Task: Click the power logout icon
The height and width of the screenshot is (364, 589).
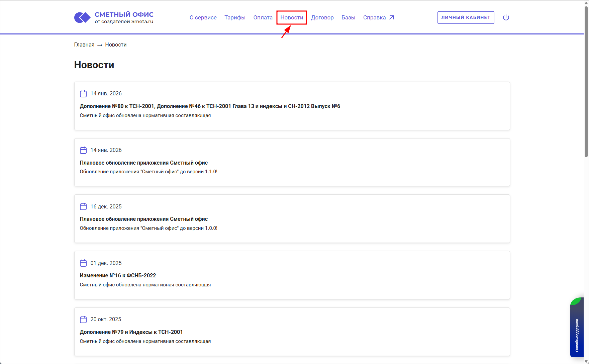Action: (506, 17)
